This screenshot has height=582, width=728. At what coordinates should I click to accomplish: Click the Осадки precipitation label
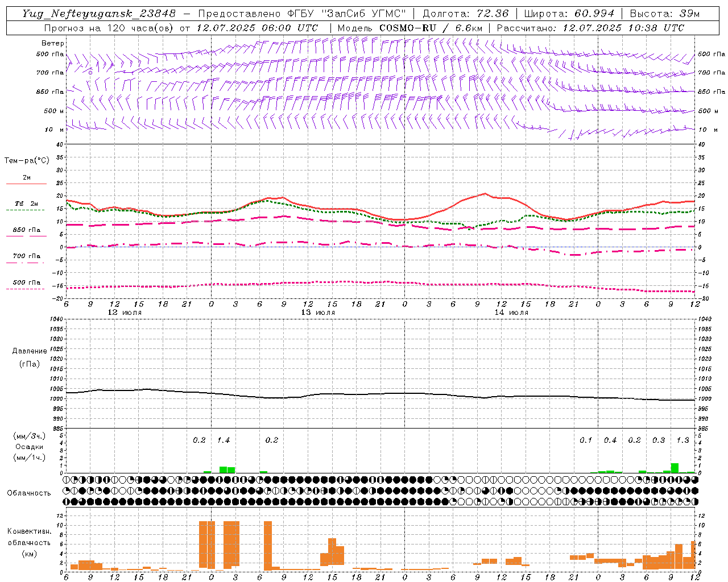point(30,447)
